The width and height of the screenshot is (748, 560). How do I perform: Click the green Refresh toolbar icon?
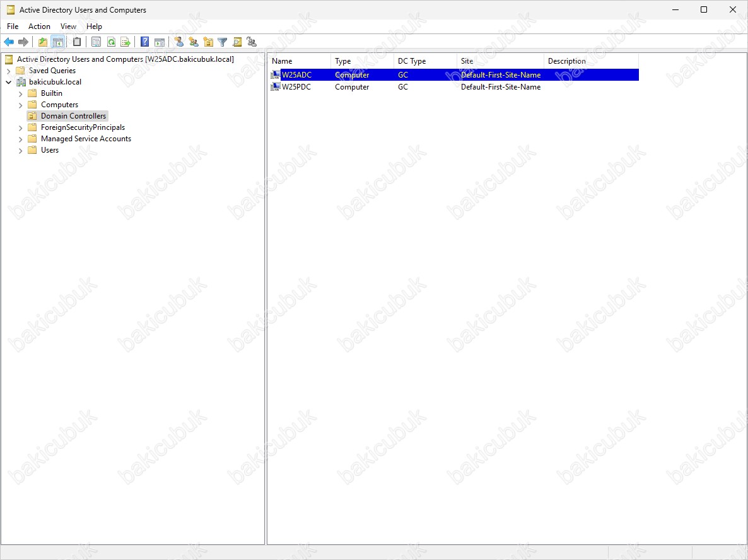click(x=111, y=42)
